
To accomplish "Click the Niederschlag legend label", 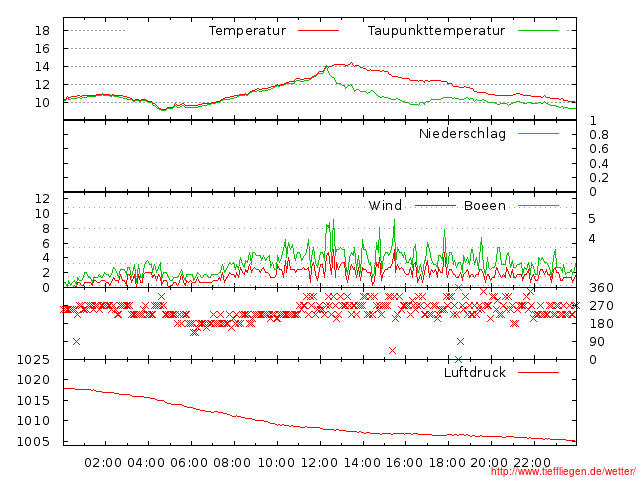I will 462,133.
